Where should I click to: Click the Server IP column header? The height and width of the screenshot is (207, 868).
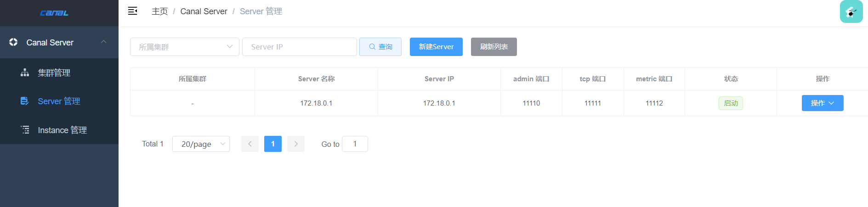(x=439, y=79)
